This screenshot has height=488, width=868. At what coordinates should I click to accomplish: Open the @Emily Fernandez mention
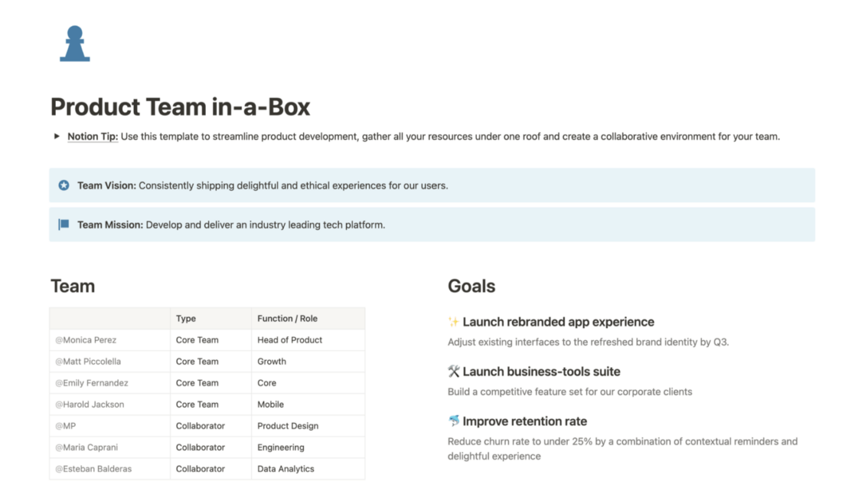click(x=92, y=383)
